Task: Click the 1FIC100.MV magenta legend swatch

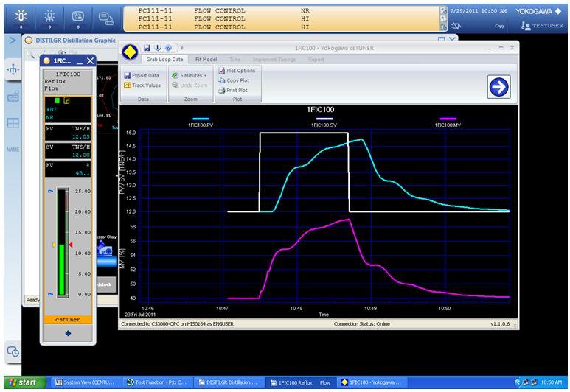Action: tap(448, 119)
